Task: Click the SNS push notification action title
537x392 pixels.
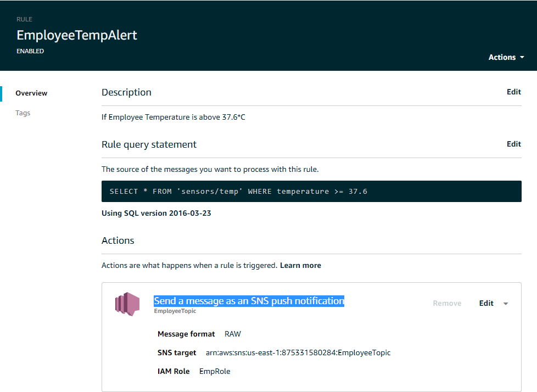Action: pos(248,300)
